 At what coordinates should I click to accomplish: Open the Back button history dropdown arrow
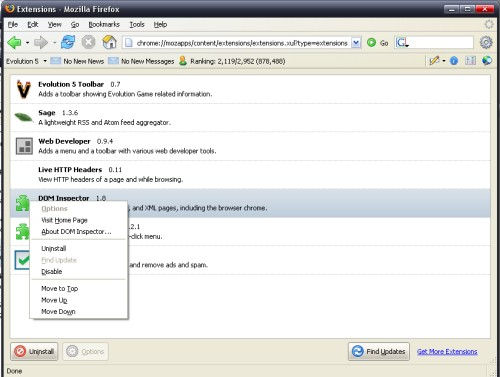[x=27, y=43]
